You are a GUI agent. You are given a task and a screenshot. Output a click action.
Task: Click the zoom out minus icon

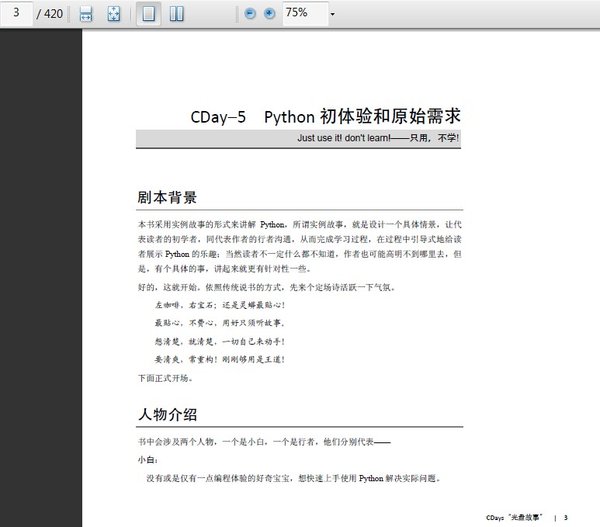pyautogui.click(x=250, y=14)
